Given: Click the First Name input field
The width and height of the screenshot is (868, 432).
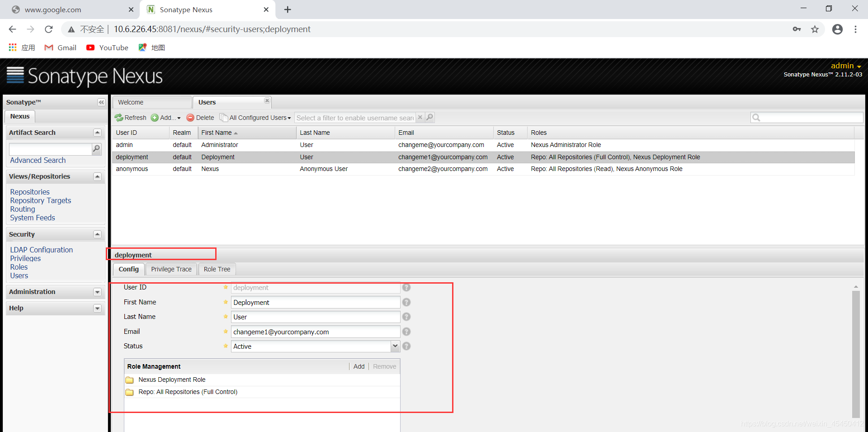Looking at the screenshot, I should coord(316,302).
